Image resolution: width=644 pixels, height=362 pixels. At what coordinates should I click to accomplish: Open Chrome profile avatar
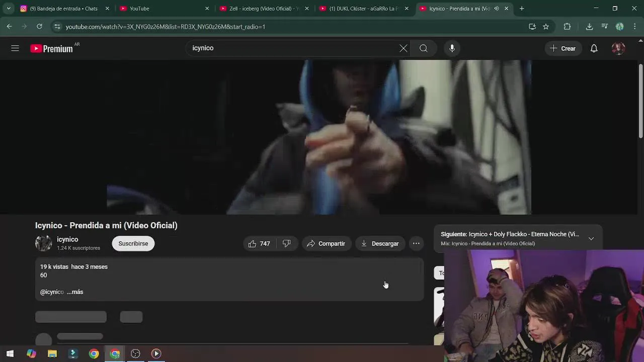pos(620,27)
